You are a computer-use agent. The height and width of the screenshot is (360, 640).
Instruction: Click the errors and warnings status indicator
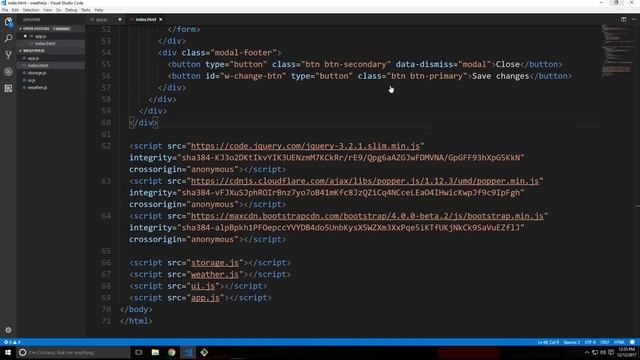12,342
